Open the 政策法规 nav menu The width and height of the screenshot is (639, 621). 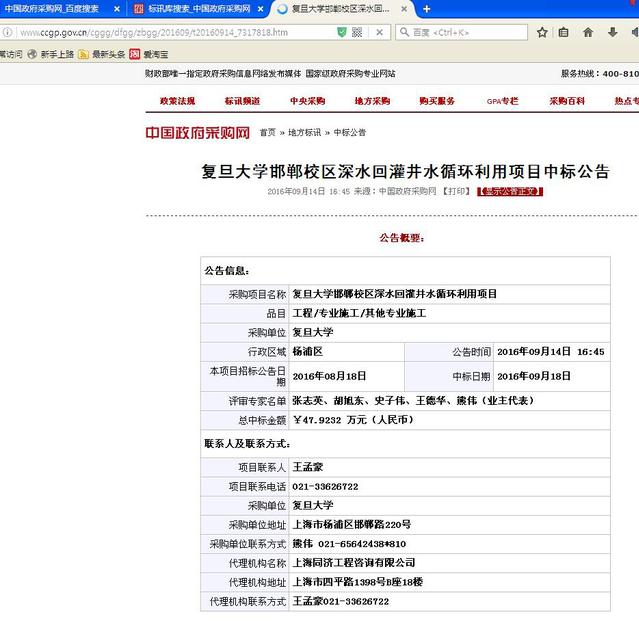pos(177,101)
